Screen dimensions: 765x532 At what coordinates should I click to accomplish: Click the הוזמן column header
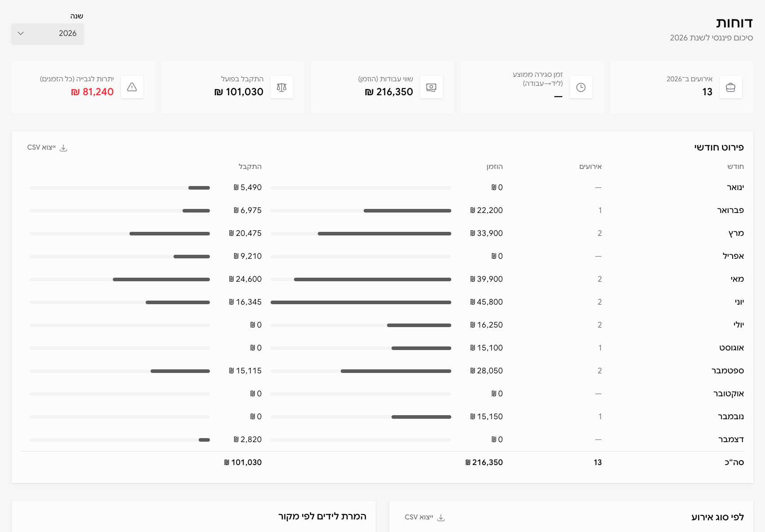click(494, 167)
